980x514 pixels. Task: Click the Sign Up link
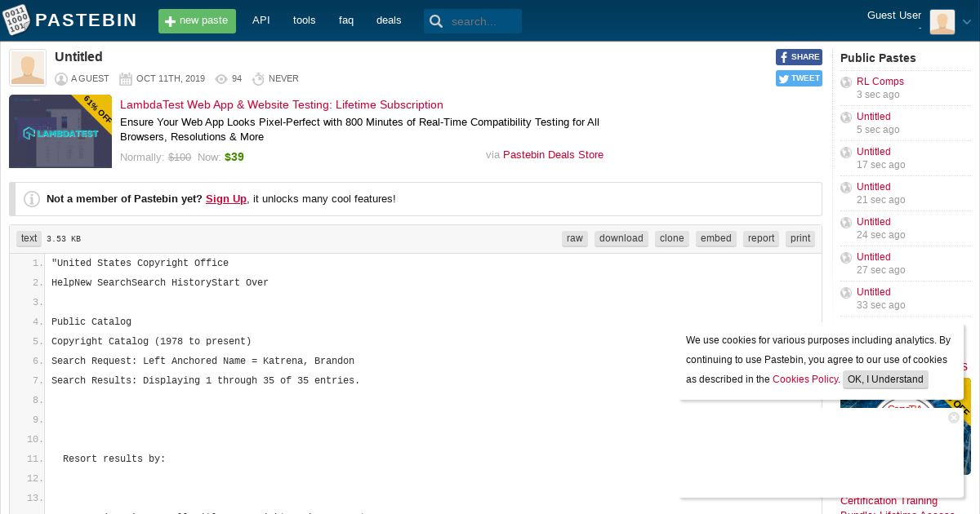click(226, 199)
